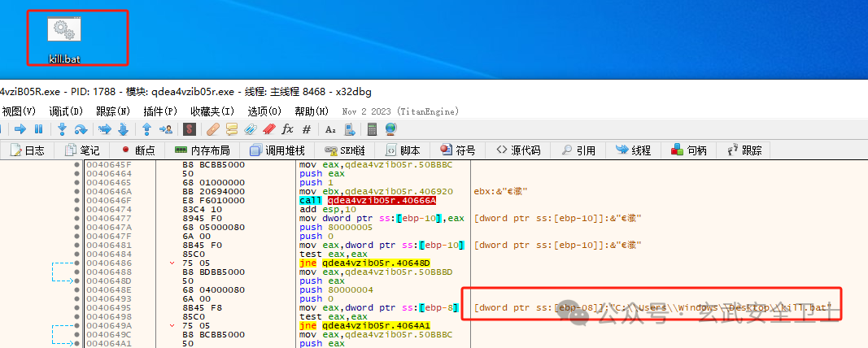Open the 跟踪(N) menu
This screenshot has height=348, width=868.
[x=113, y=111]
